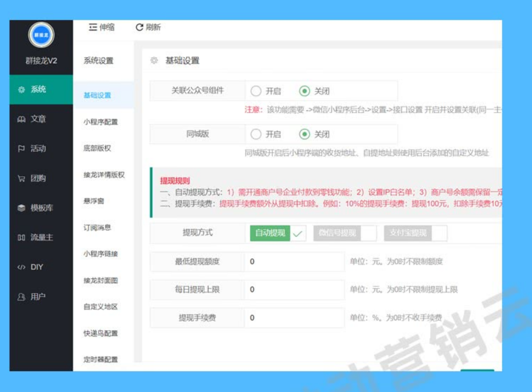Click the 最低提现额度 input field
This screenshot has height=392, width=532.
(293, 261)
